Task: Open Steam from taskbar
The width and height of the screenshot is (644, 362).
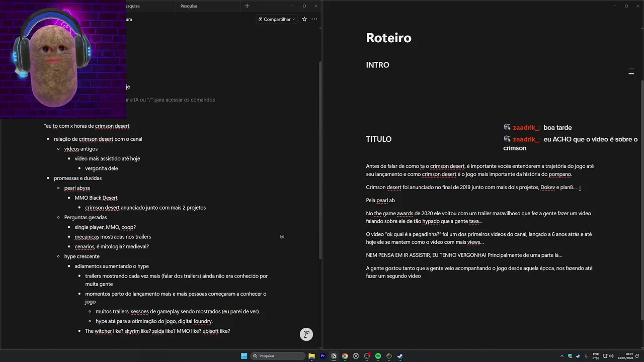Action: pyautogui.click(x=400, y=356)
